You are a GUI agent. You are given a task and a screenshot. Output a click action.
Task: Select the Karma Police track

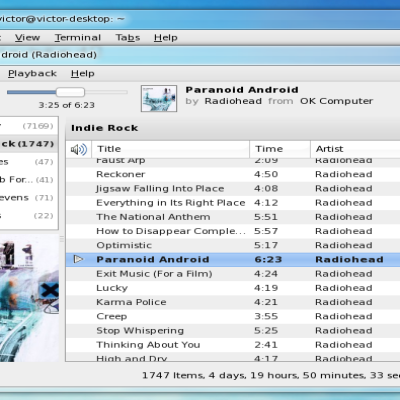pyautogui.click(x=131, y=302)
